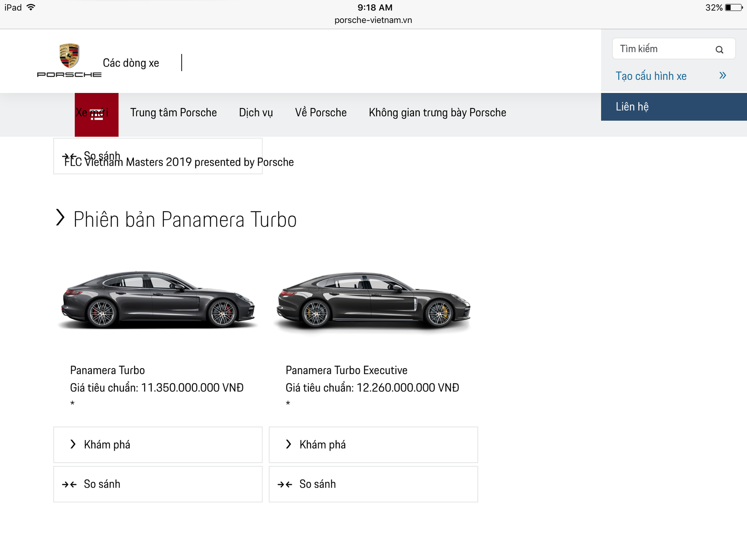Open FLC Vietnam Masters 2019 link

179,162
